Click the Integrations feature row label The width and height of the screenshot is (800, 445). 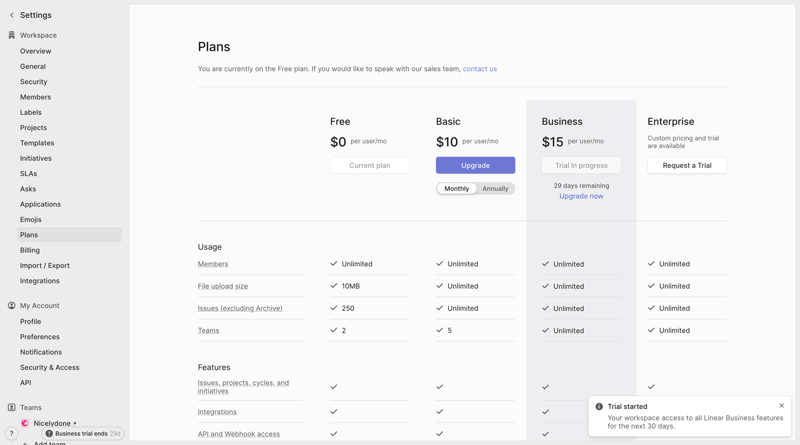click(x=217, y=412)
